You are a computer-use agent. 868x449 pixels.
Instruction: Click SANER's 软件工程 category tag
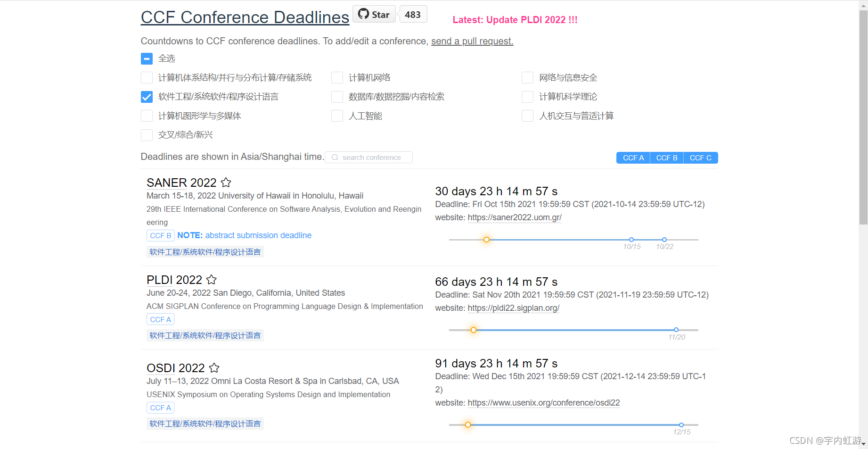205,252
